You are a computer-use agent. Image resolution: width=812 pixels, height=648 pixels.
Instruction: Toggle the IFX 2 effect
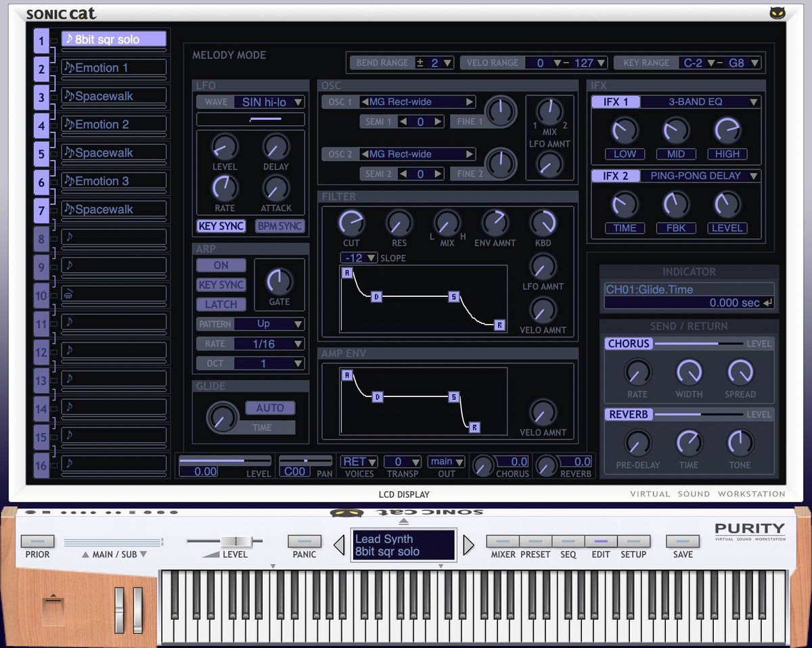(x=615, y=176)
